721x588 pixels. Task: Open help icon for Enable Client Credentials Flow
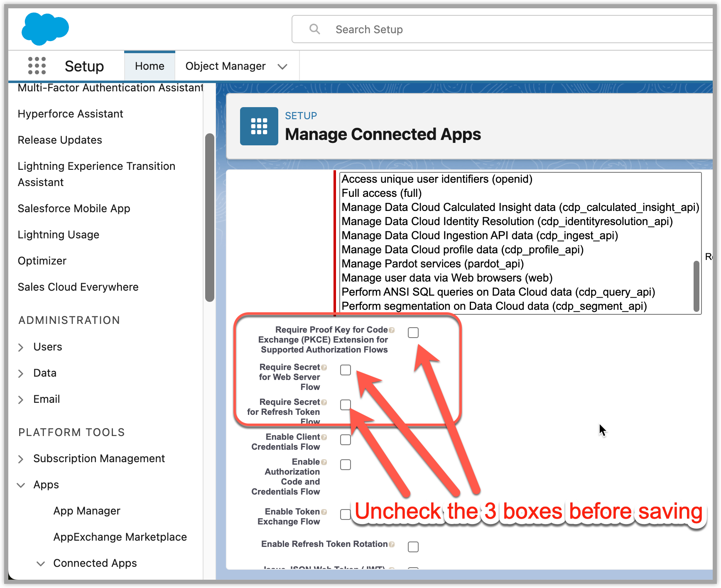[324, 437]
